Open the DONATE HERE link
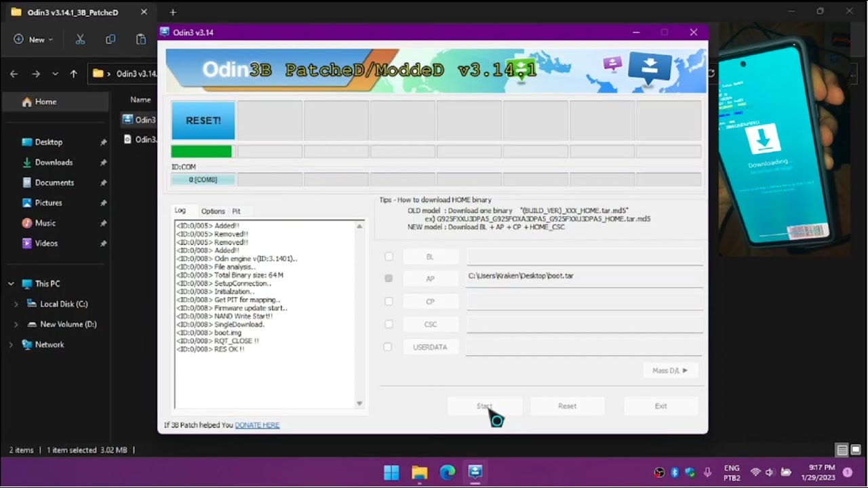The image size is (868, 488). 257,425
